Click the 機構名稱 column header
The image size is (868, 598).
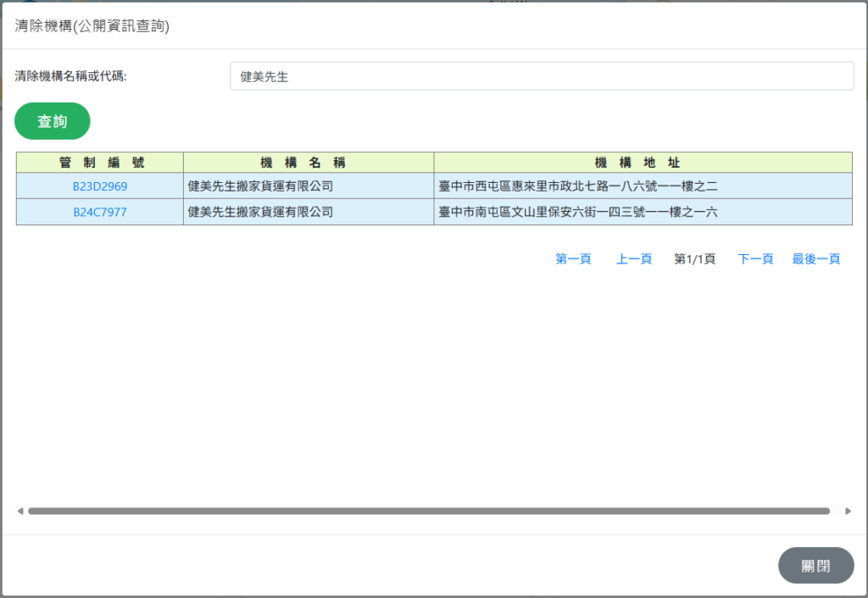309,163
